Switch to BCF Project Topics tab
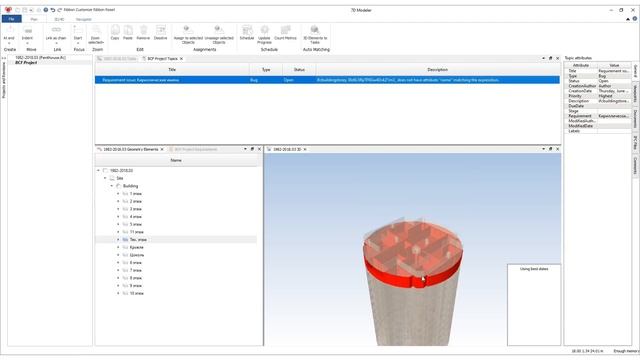Screen dimensions: 640x360 162,59
